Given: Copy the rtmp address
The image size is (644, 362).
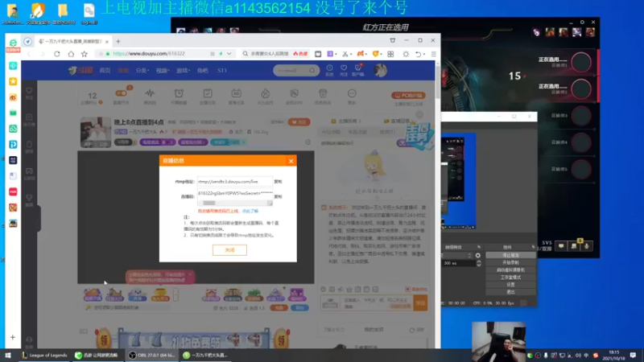Looking at the screenshot, I should point(278,182).
